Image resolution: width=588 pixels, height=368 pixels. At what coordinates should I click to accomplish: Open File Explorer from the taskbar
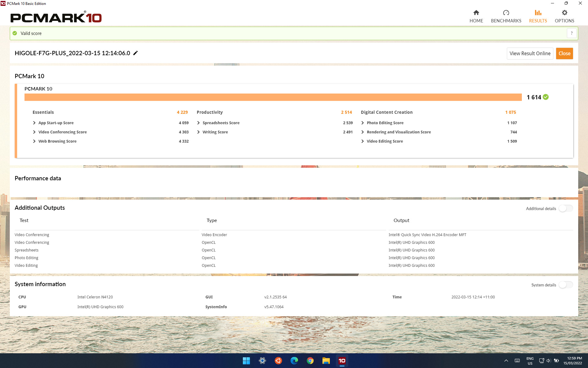(326, 361)
